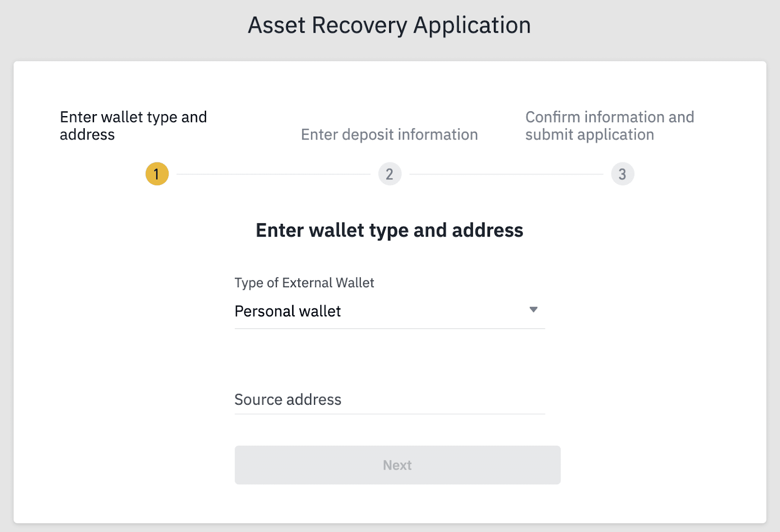Click the step 3 circle indicator
Image resolution: width=780 pixels, height=532 pixels.
pyautogui.click(x=623, y=174)
